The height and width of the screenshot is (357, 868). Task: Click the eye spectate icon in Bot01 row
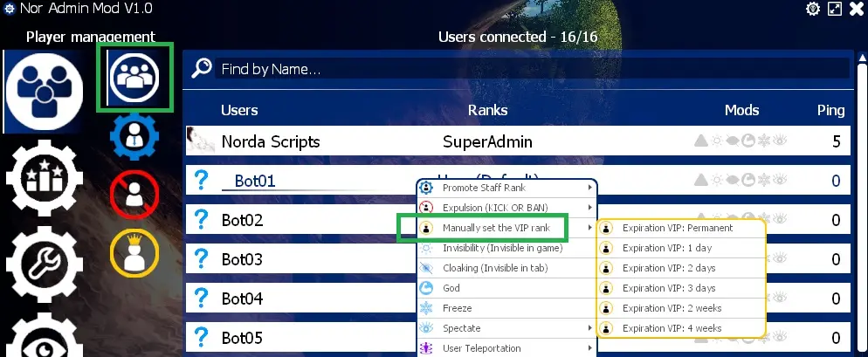click(x=780, y=180)
